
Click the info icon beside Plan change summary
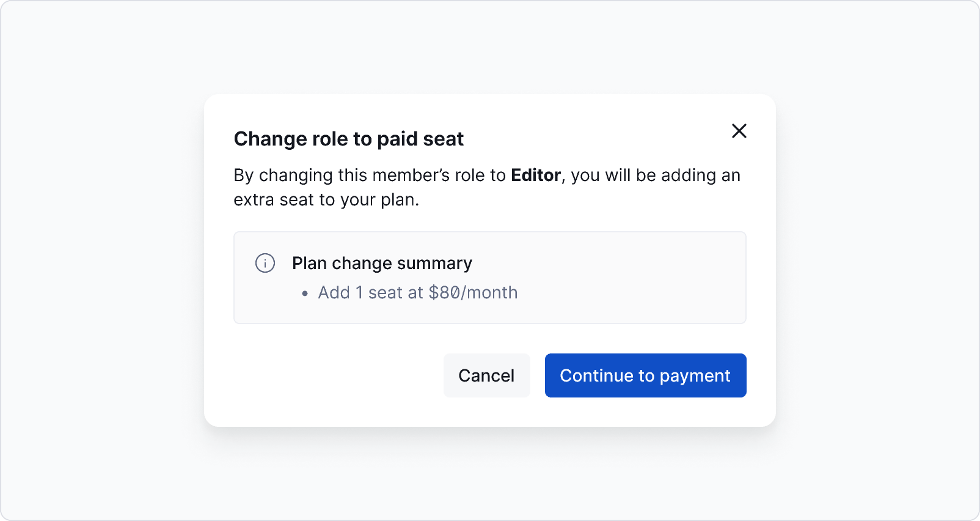coord(265,263)
